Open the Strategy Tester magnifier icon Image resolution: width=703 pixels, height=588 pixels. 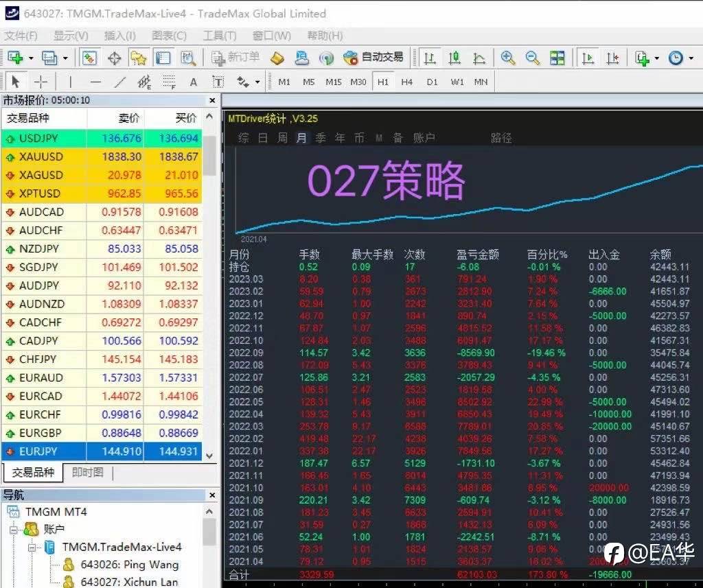(188, 58)
